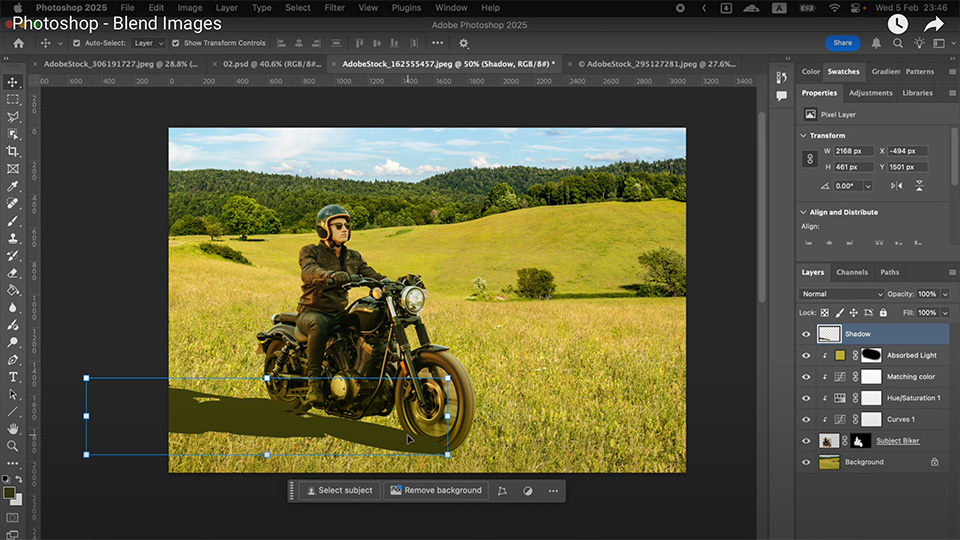Click the Remove background button
The width and height of the screenshot is (960, 540).
click(x=435, y=490)
